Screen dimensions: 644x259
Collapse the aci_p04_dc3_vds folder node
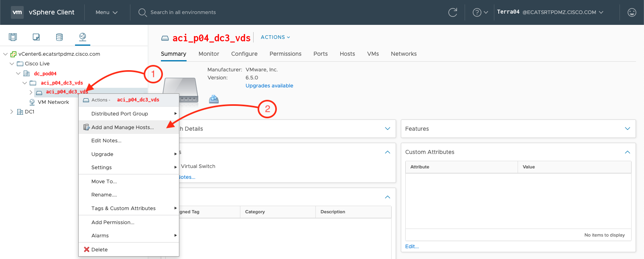click(24, 83)
